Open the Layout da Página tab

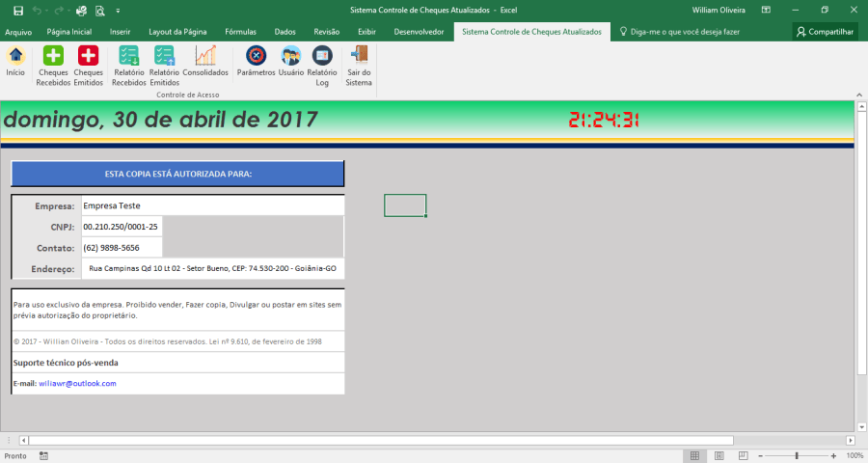[177, 32]
